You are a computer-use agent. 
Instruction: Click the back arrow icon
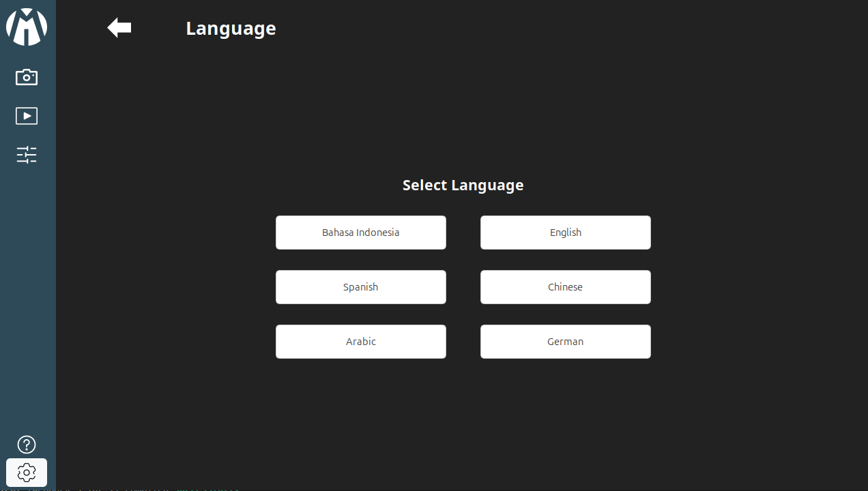click(119, 28)
